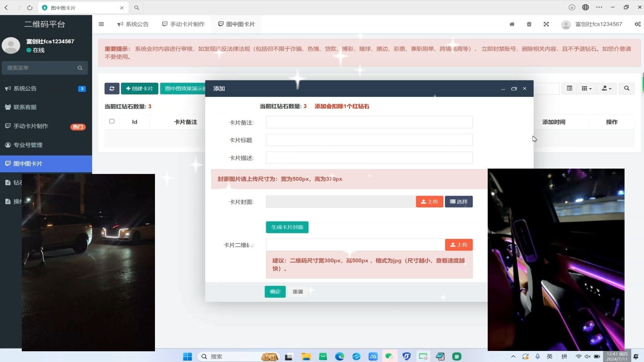Click the table search magnifier button
This screenshot has height=362, width=644.
tap(626, 88)
